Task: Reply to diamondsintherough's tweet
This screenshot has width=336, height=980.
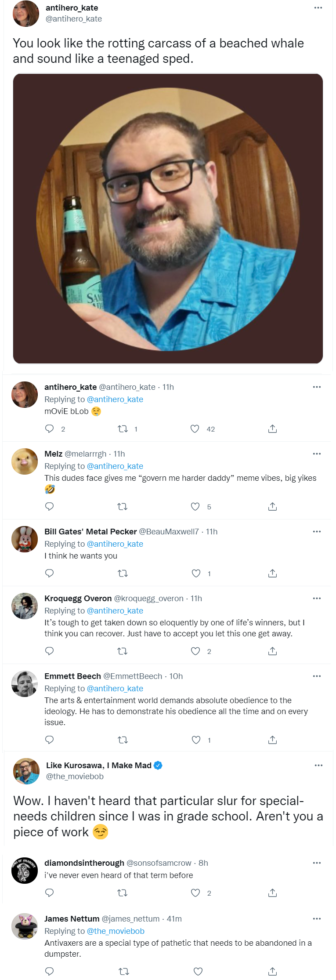Action: [50, 893]
